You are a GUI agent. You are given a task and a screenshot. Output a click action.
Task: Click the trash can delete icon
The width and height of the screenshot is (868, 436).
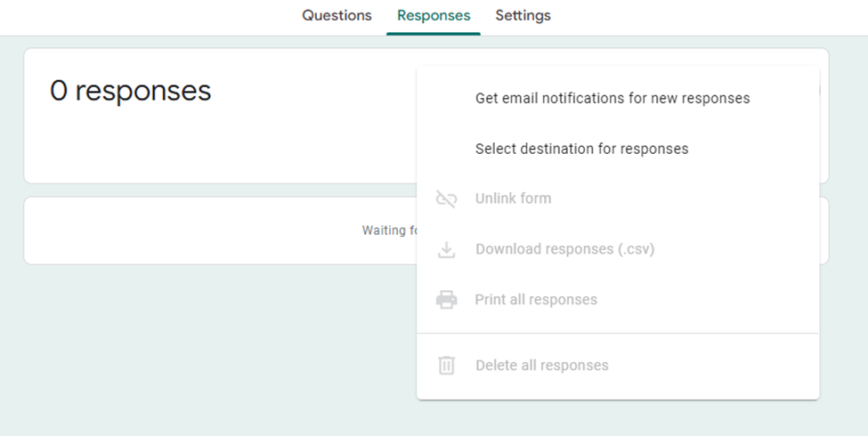tap(446, 366)
